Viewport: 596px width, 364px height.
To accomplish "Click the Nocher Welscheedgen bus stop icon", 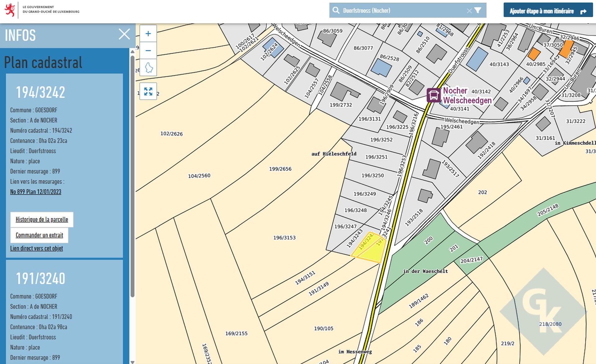I will tap(433, 95).
